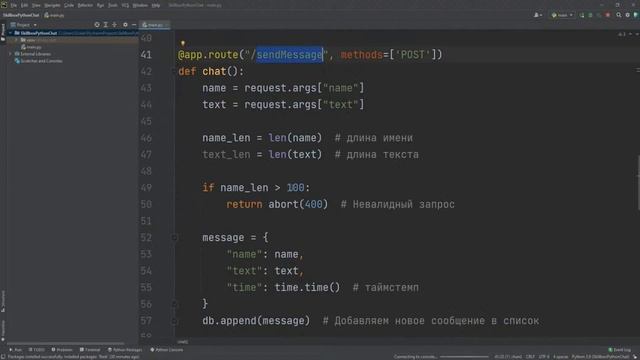This screenshot has width=640, height=360.
Task: Select the main.py editor tab
Action: coord(154,25)
